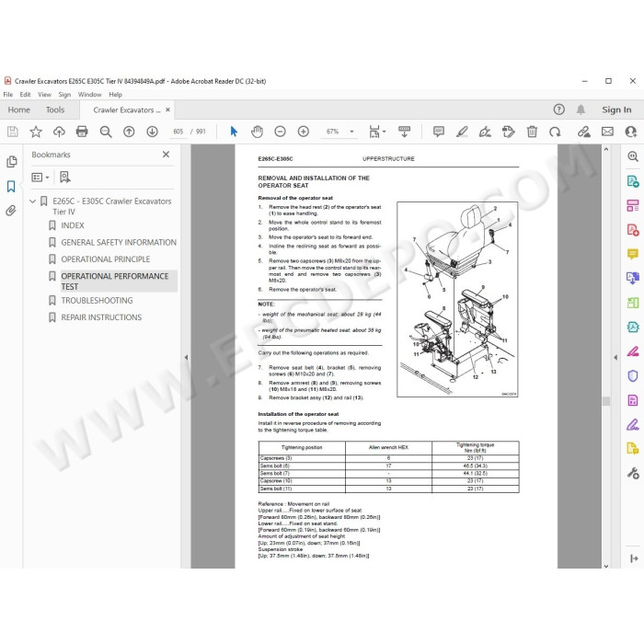This screenshot has width=644, height=644.
Task: Open the Window menu
Action: click(89, 95)
